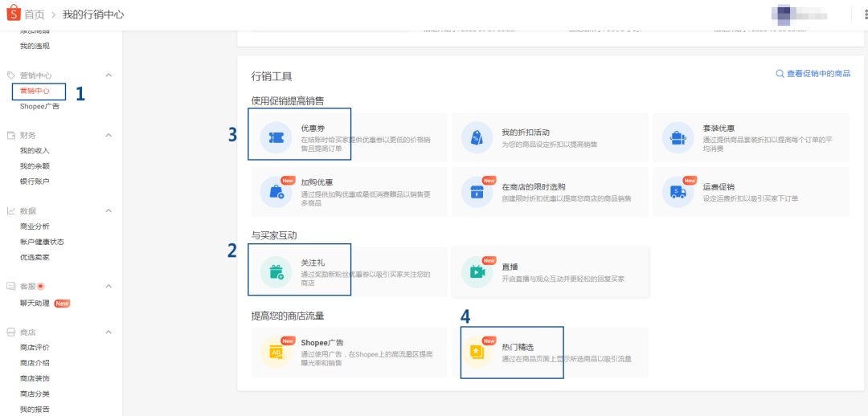Click the description under 运费促销
This screenshot has width=868, height=416.
click(751, 198)
